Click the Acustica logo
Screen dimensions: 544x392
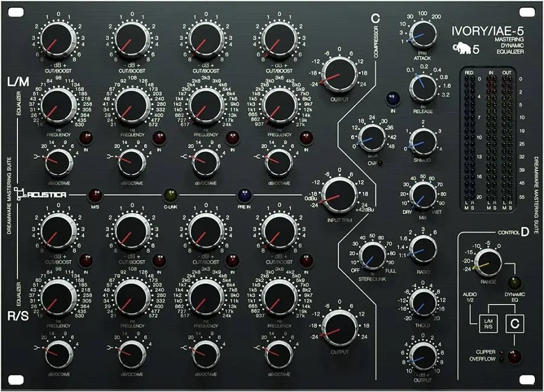(40, 194)
